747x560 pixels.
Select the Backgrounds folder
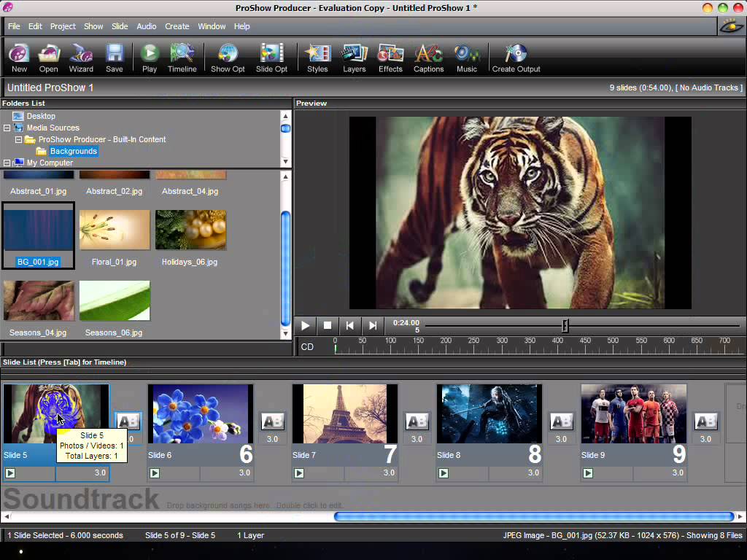[x=74, y=151]
